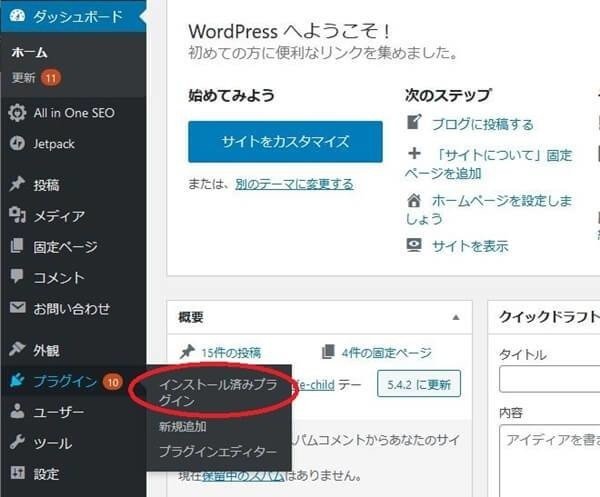
Task: Click the 固定ページ pages icon
Action: pos(17,246)
